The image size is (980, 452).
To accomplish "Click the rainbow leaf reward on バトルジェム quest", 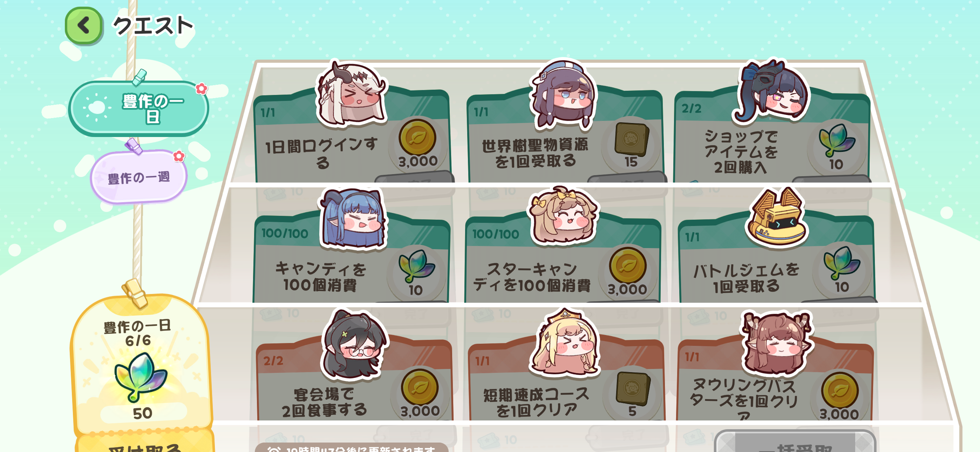I will pyautogui.click(x=841, y=262).
